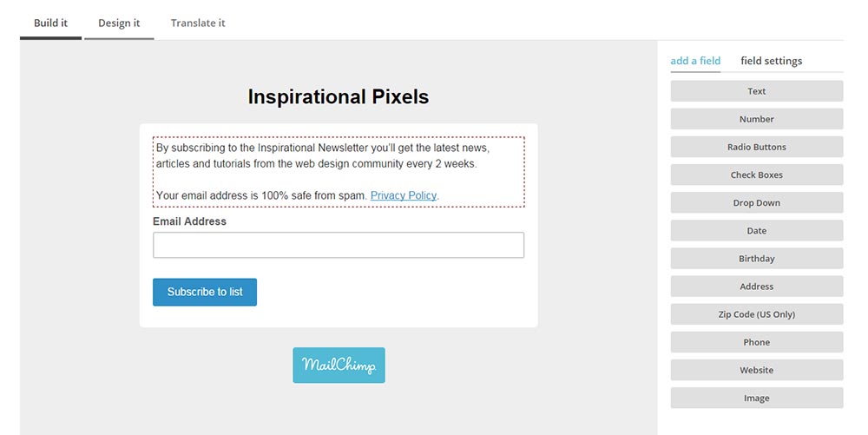Add a Date field
Screen dimensions: 868x435
[x=756, y=231]
